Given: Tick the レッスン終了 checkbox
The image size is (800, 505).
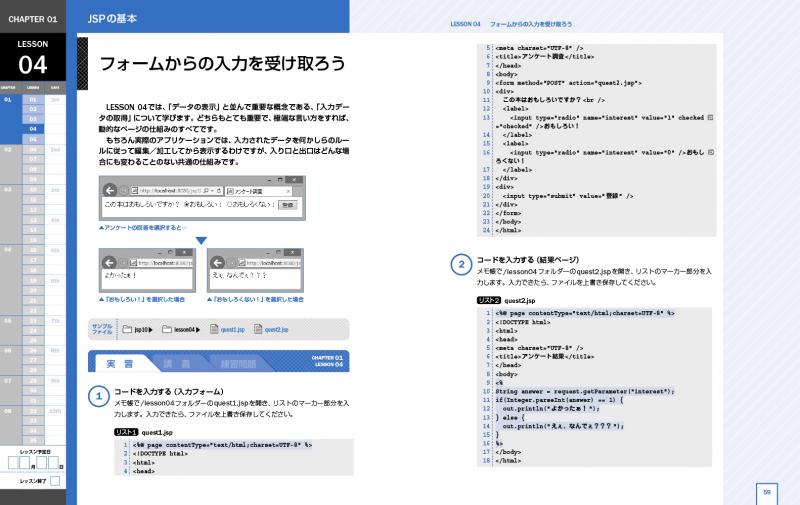Looking at the screenshot, I should [55, 481].
